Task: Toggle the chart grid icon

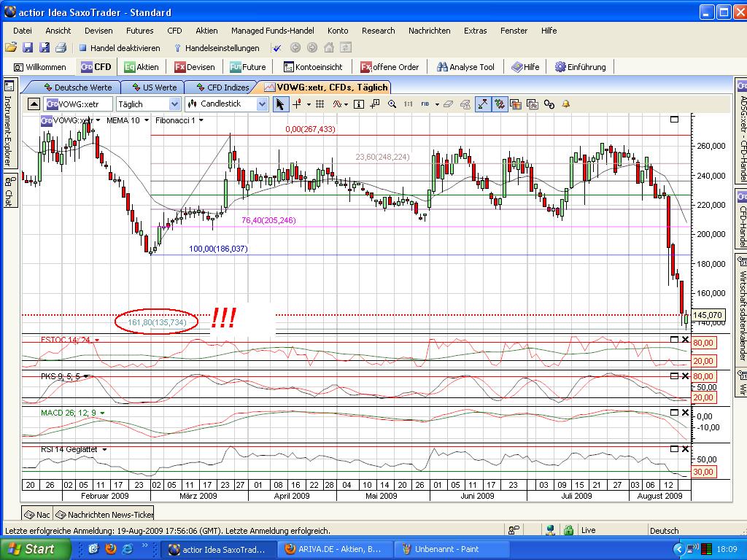Action: click(320, 104)
